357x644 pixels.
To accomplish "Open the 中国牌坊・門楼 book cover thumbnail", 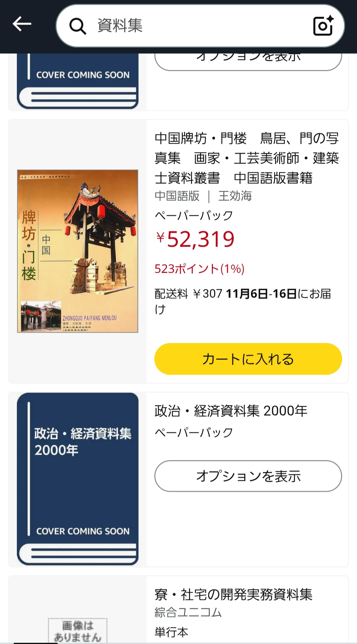I will click(78, 251).
